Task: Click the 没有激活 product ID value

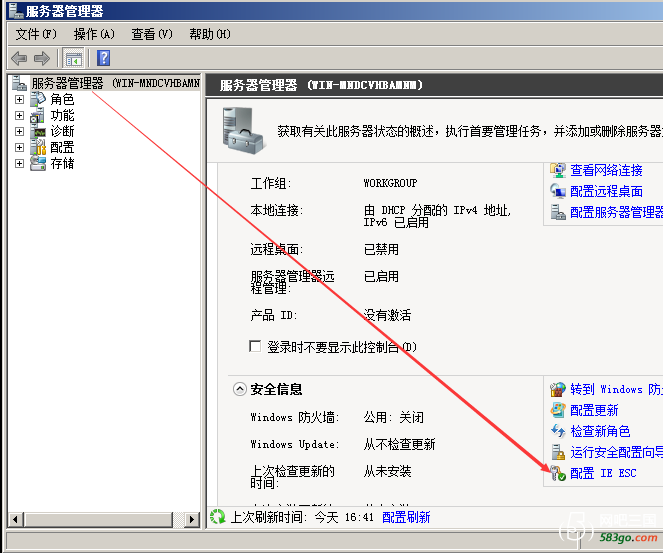Action: tap(387, 315)
